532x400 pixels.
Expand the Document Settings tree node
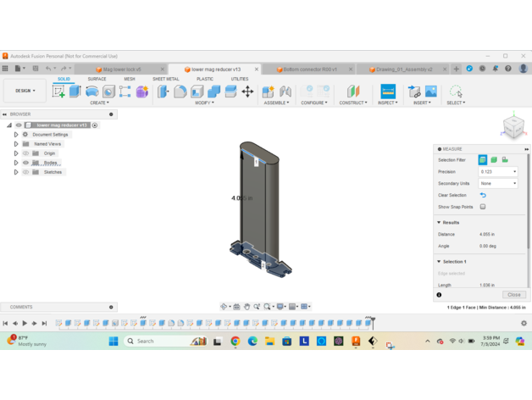coord(16,135)
